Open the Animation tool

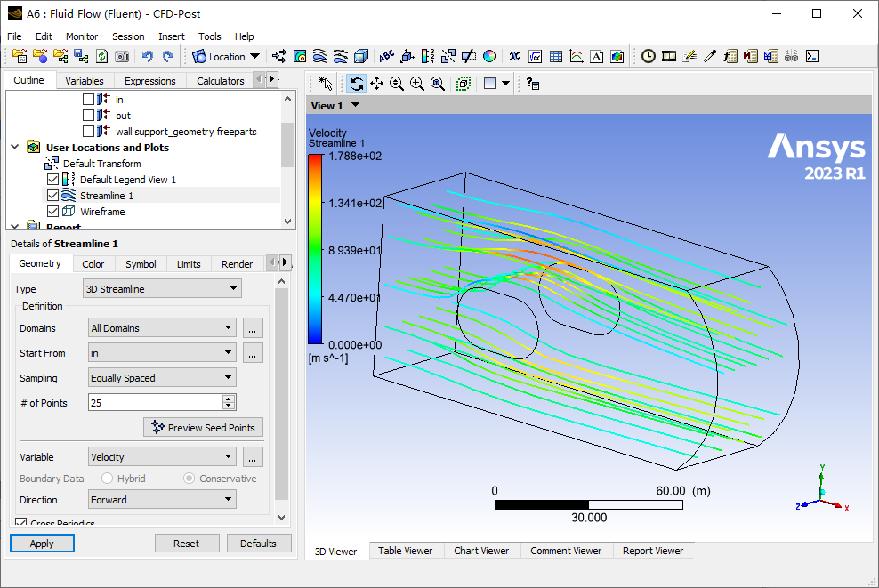coord(668,56)
